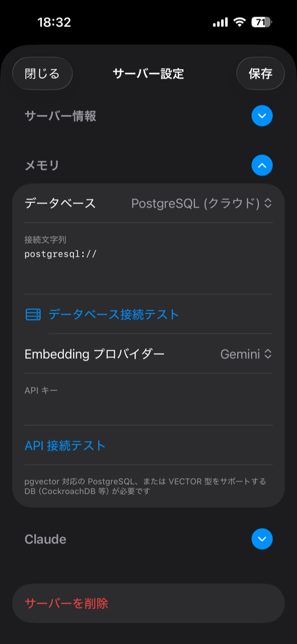Collapse the メモリ section

tap(262, 165)
